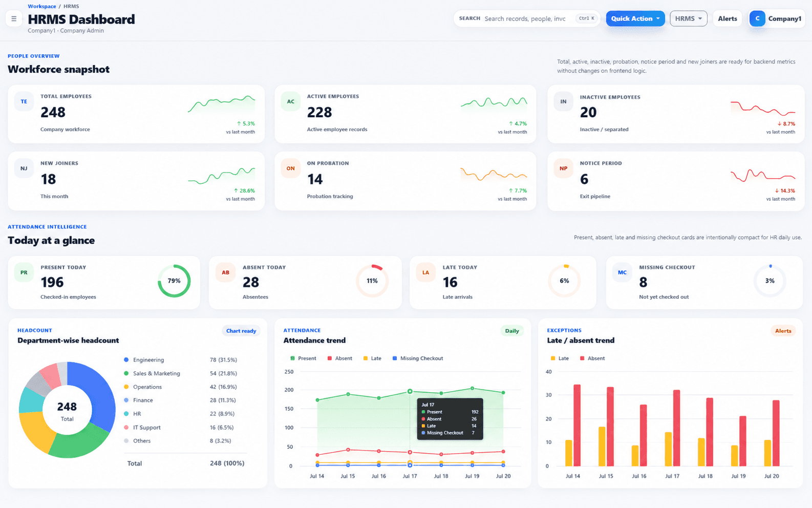Image resolution: width=812 pixels, height=508 pixels.
Task: Click the TE Total Employees badge icon
Action: click(x=24, y=101)
